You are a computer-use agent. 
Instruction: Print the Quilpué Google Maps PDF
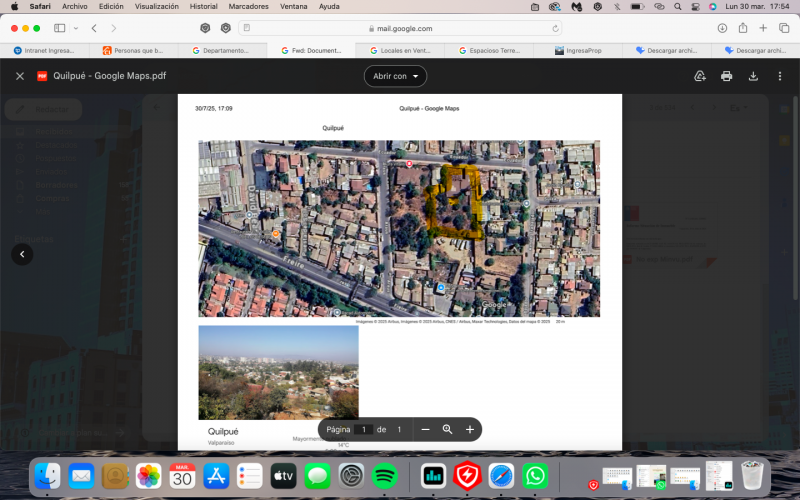[726, 76]
